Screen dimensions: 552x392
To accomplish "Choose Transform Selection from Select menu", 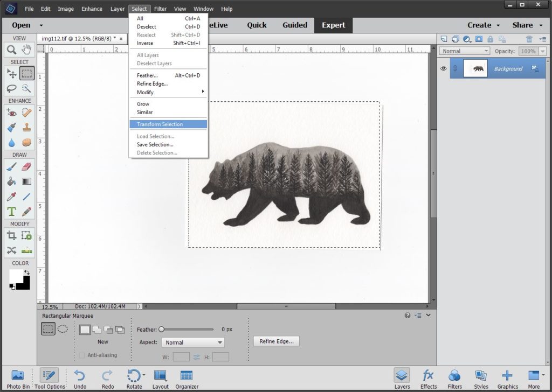I will click(x=168, y=124).
